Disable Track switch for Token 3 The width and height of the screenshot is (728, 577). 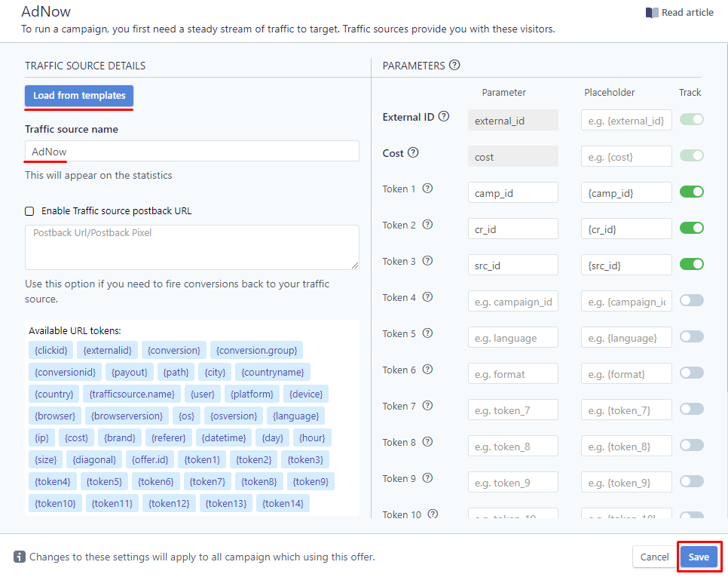[x=691, y=264]
